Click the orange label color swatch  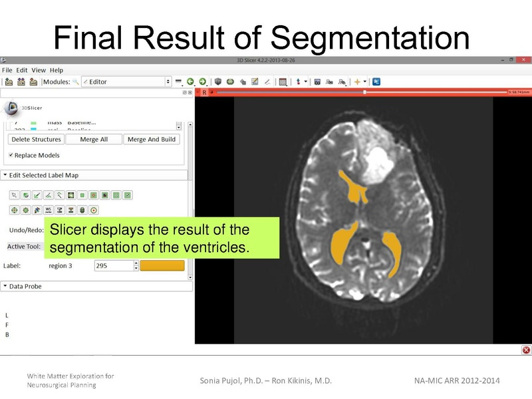(x=162, y=265)
